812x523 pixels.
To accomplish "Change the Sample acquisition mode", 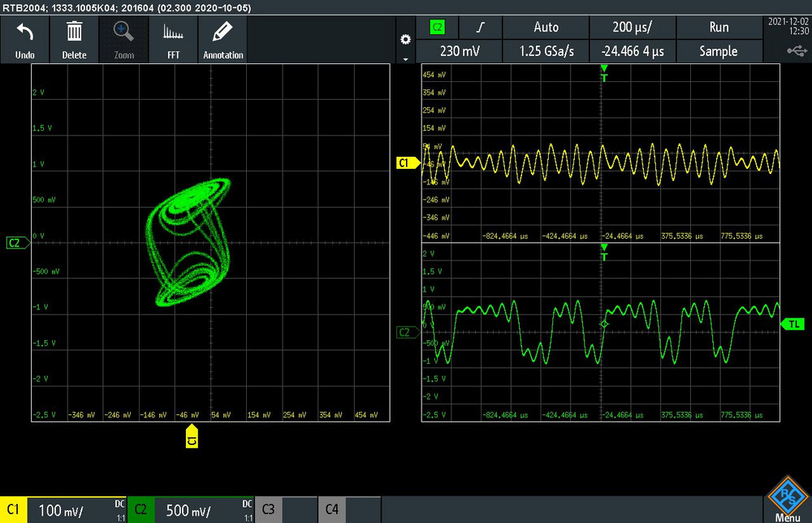I will (719, 51).
